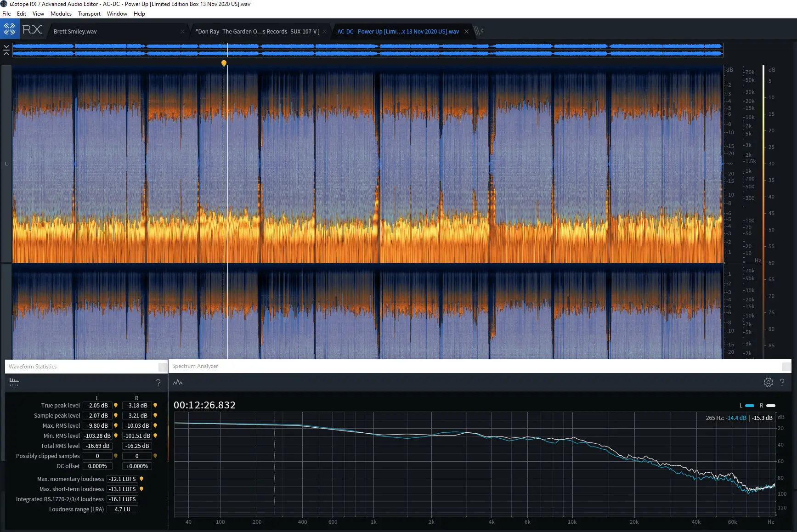Click the 00:12:26.832 time readout
797x532 pixels.
click(x=204, y=405)
